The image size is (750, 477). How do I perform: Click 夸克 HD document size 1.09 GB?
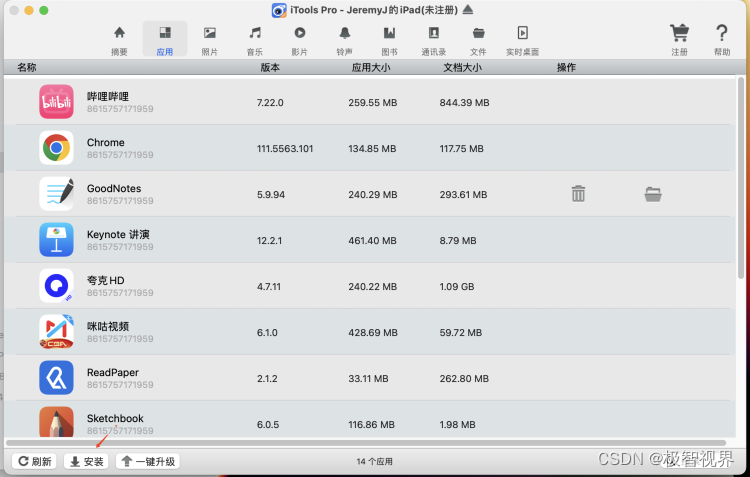[x=457, y=287]
